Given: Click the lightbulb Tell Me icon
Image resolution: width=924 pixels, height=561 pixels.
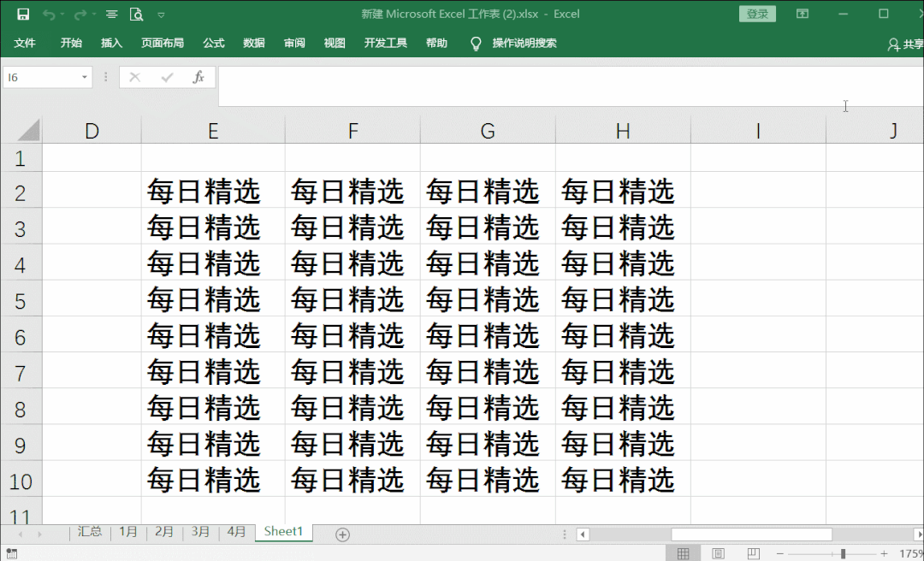Looking at the screenshot, I should point(477,44).
